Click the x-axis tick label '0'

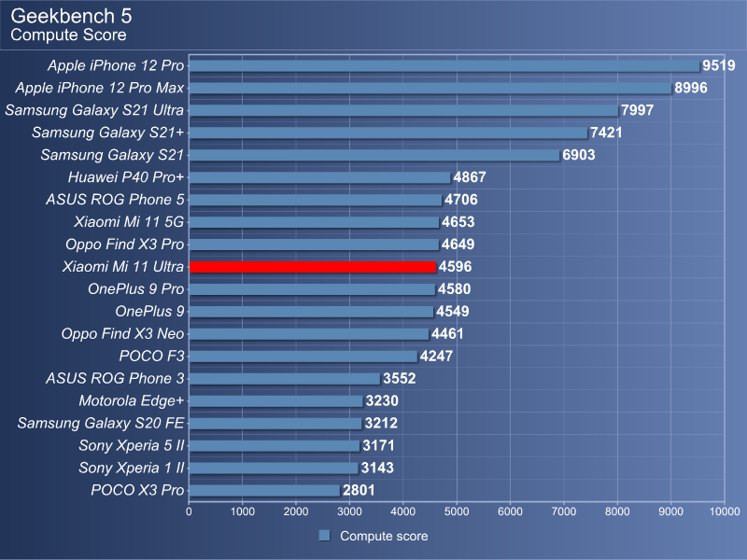190,511
